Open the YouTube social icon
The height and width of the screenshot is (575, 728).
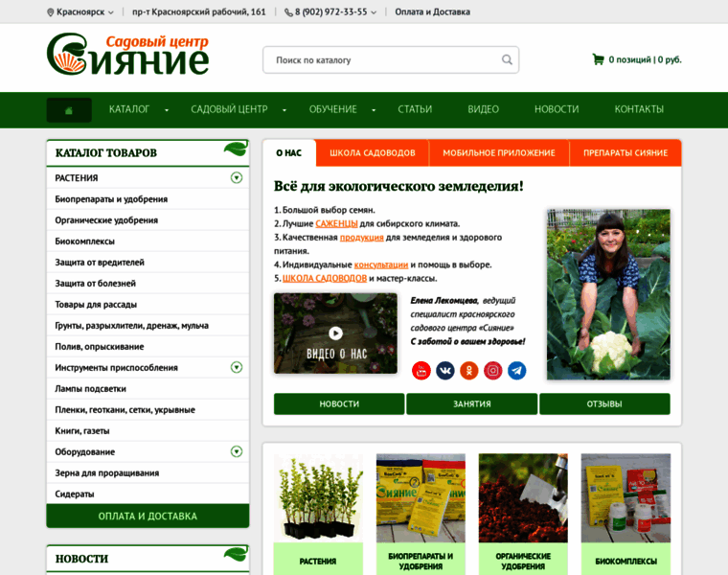[x=421, y=371]
